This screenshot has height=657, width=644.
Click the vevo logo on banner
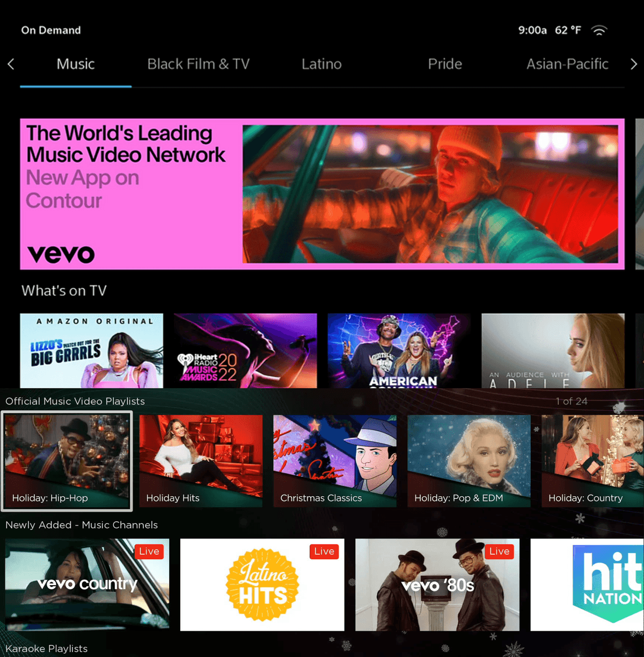point(61,254)
